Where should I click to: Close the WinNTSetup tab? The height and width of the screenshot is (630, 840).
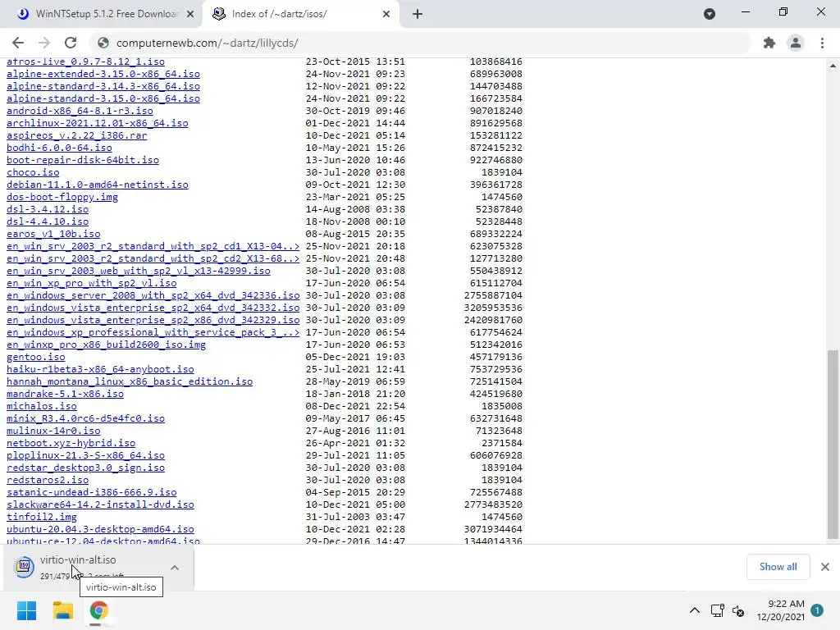point(190,14)
